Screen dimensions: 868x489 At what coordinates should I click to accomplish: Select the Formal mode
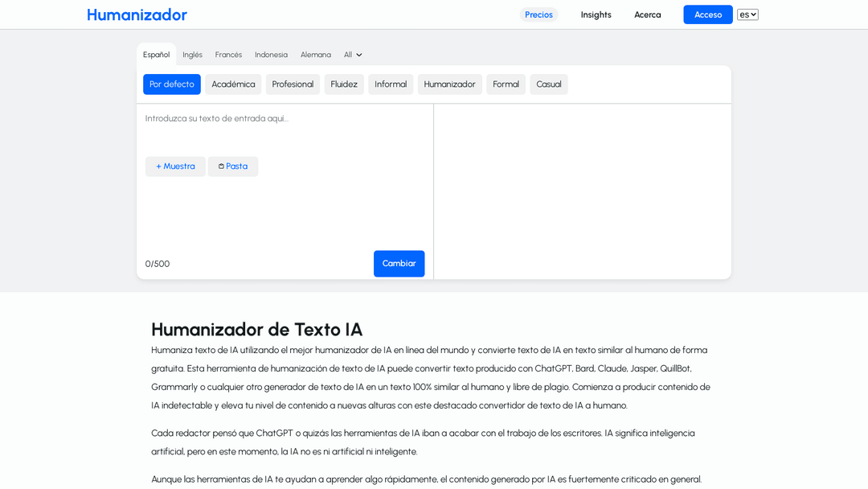(506, 84)
